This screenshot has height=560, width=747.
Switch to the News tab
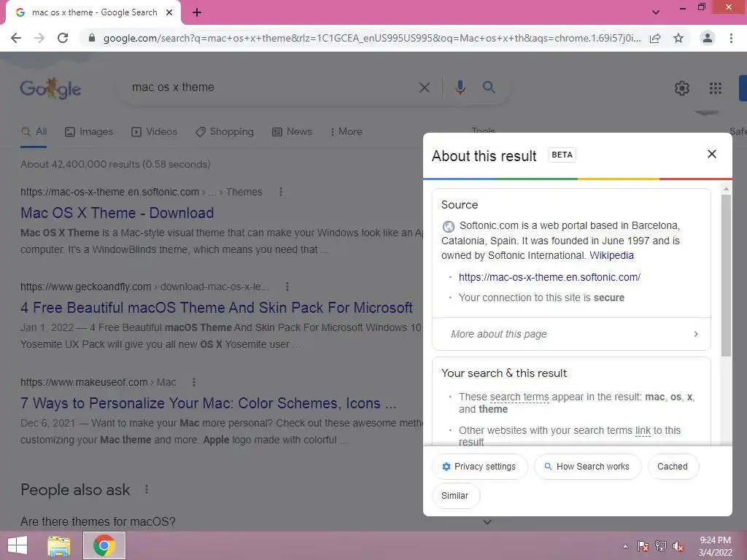(292, 132)
